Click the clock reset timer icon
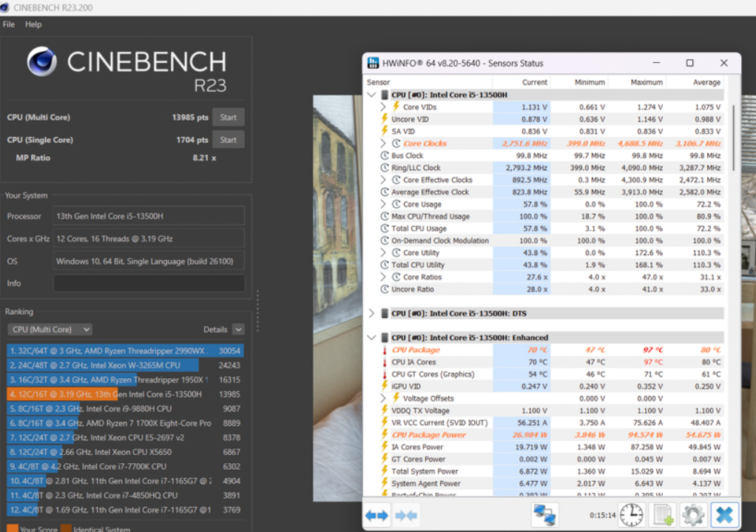Image resolution: width=756 pixels, height=532 pixels. [x=631, y=514]
